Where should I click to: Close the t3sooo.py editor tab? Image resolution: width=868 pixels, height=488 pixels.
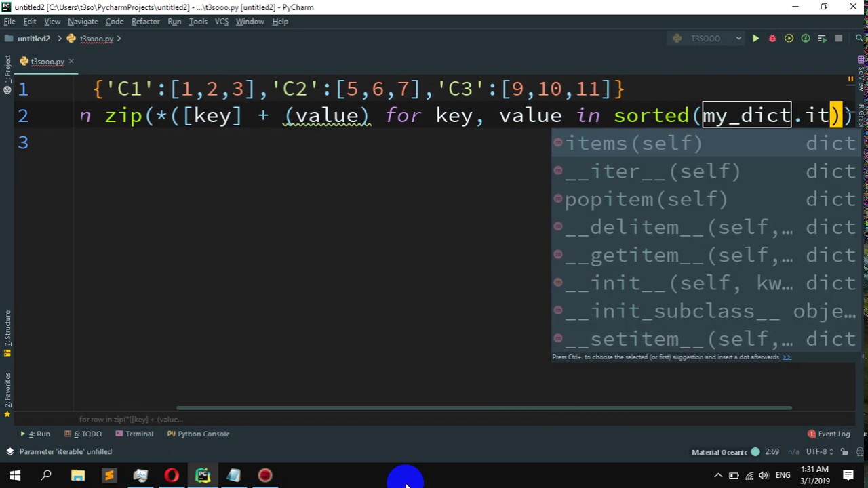coord(71,62)
